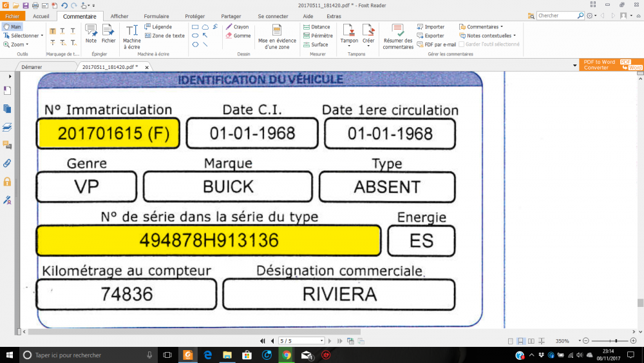Pick the oval drawing shape
This screenshot has width=644, height=363.
pos(195,35)
